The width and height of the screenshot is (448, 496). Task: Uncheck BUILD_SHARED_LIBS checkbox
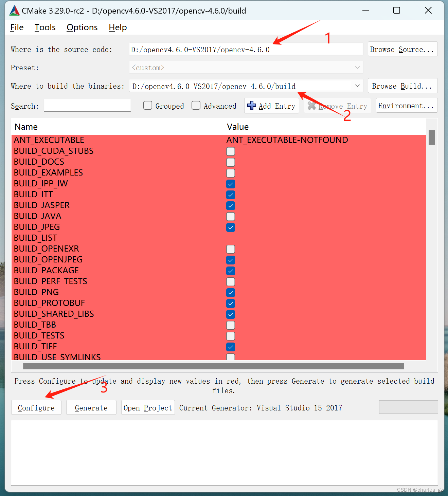pos(231,314)
